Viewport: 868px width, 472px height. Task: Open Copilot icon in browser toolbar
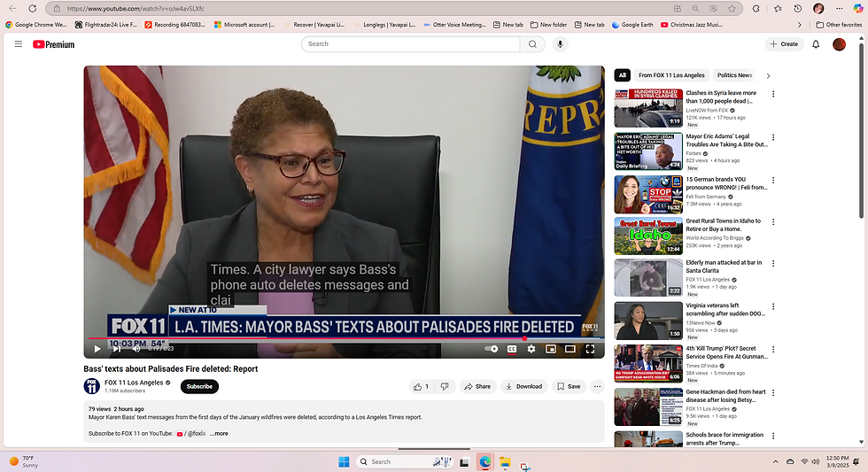[x=858, y=8]
